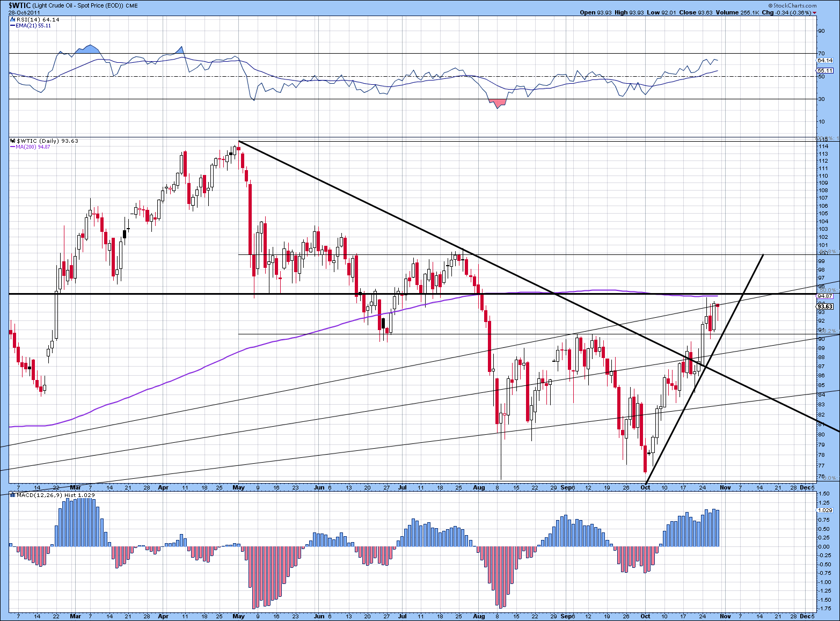The height and width of the screenshot is (621, 840).
Task: Click the -1.75 label on the MACD axis
Action: pos(824,608)
